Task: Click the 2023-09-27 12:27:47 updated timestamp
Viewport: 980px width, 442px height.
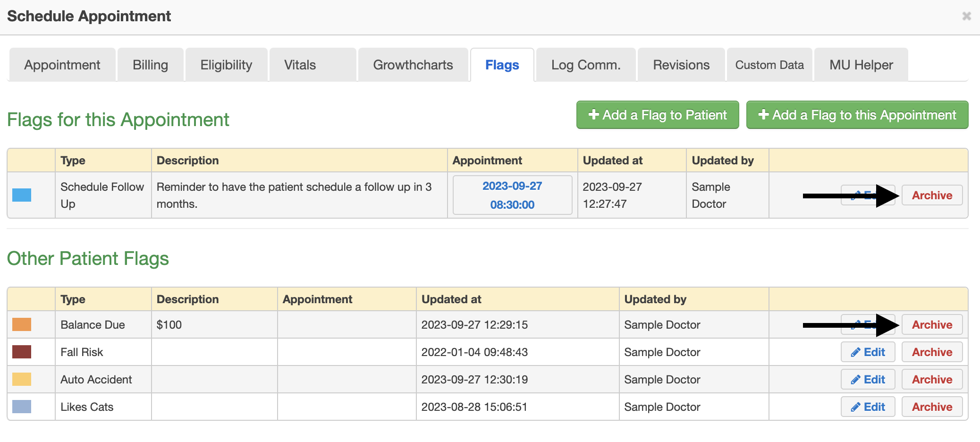Action: click(x=612, y=195)
